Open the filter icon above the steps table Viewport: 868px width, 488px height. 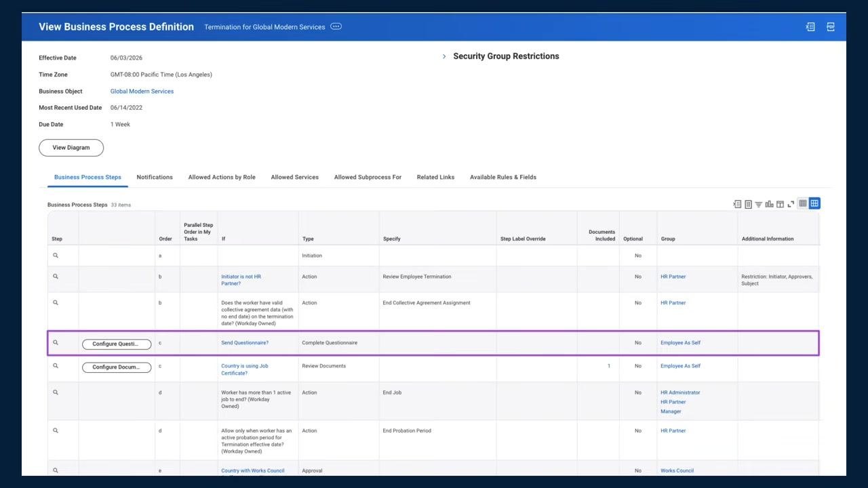click(759, 204)
